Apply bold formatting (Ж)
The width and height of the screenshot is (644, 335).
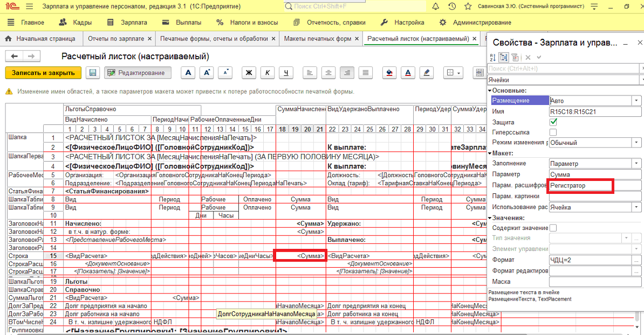249,73
